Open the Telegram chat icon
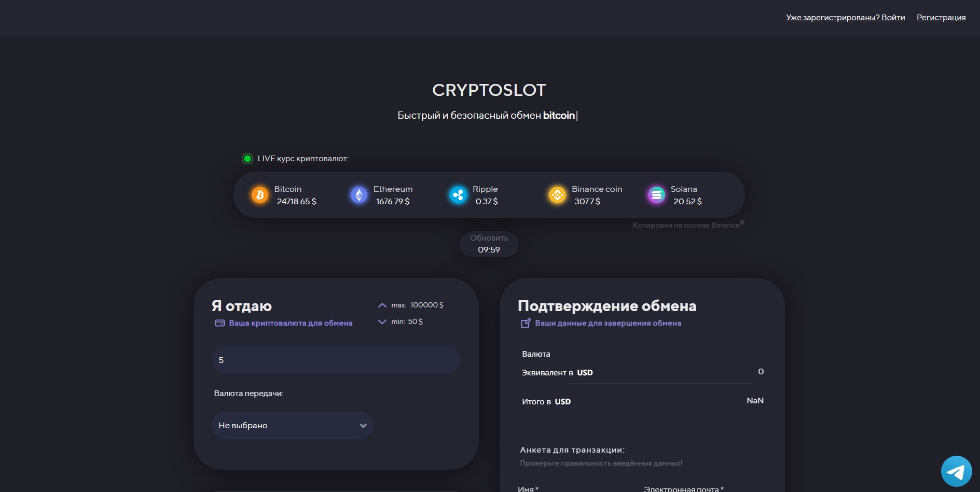Screen dimensions: 980x492 click(x=956, y=471)
